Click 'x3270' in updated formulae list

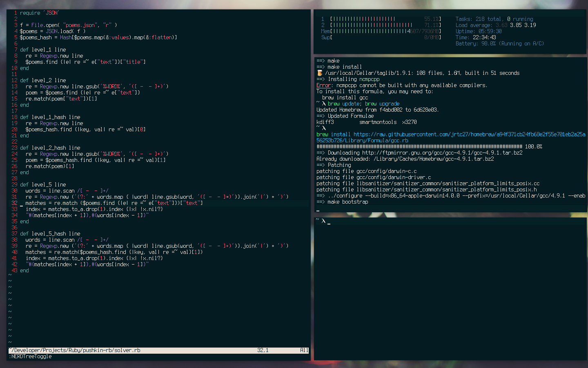click(x=410, y=122)
